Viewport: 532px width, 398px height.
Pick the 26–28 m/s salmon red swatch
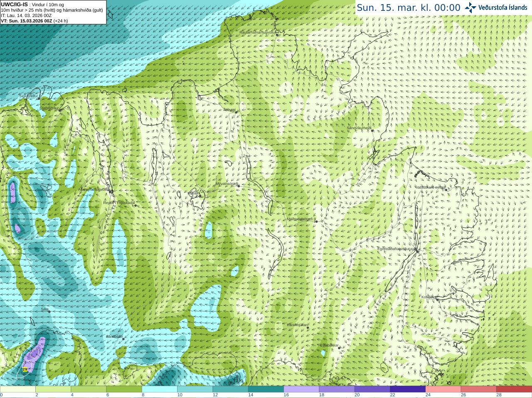coord(479,389)
